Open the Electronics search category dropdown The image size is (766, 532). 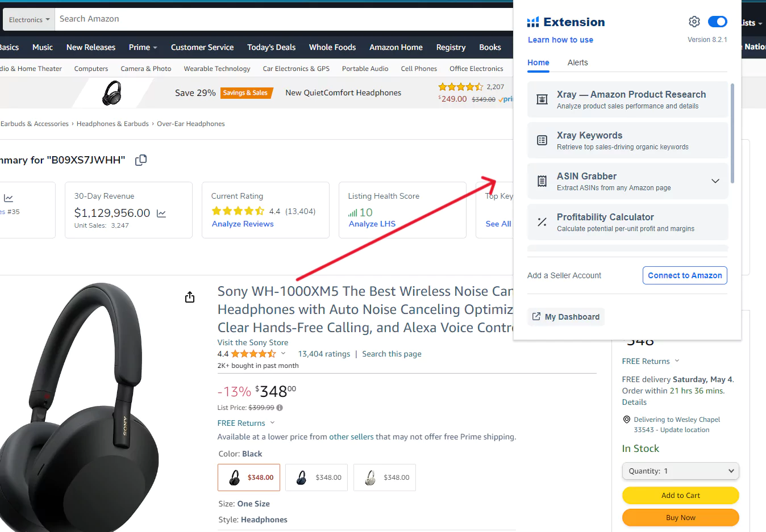coord(29,19)
